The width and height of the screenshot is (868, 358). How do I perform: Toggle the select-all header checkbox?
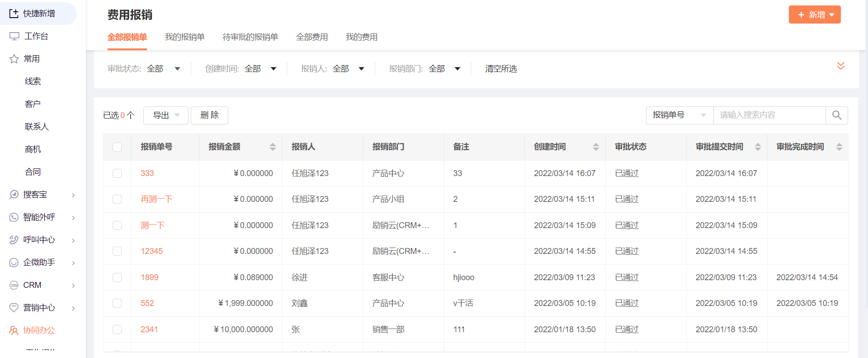[117, 147]
